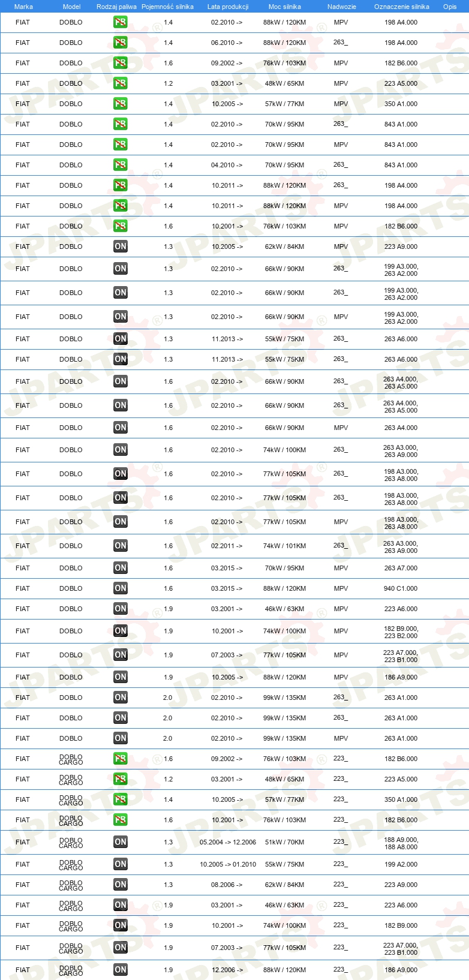Click ON icon in DOBLO MPV 186 A9.000 row
469x980 pixels.
tap(121, 677)
